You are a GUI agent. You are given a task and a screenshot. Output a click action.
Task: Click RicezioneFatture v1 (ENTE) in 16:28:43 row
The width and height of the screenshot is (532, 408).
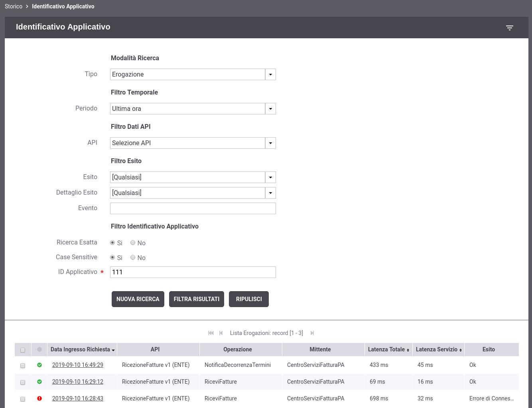(x=156, y=398)
